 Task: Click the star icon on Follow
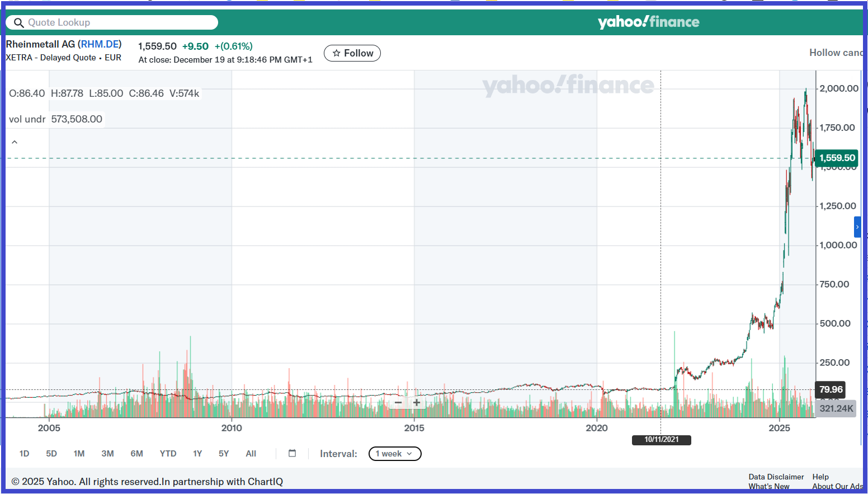337,53
